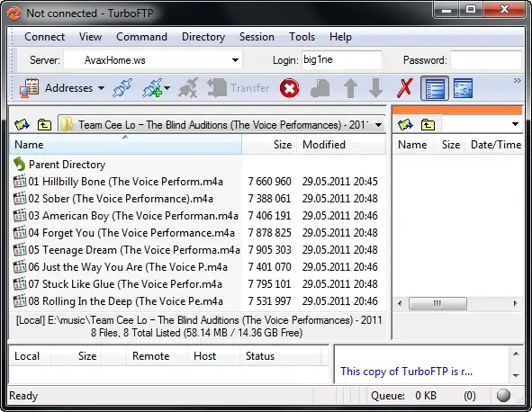
Task: Open the Command menu
Action: 141,37
